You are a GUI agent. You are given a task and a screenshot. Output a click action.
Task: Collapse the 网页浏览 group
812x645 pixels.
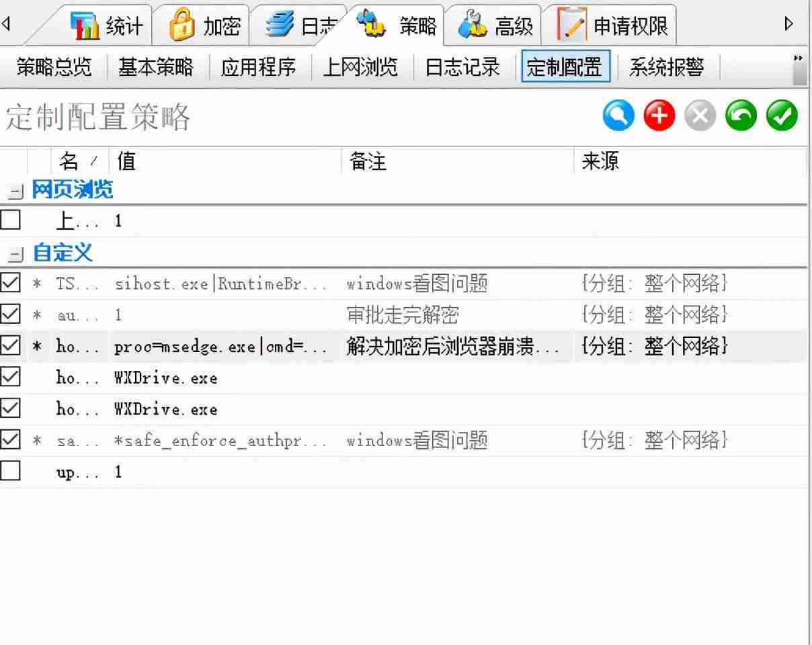14,192
